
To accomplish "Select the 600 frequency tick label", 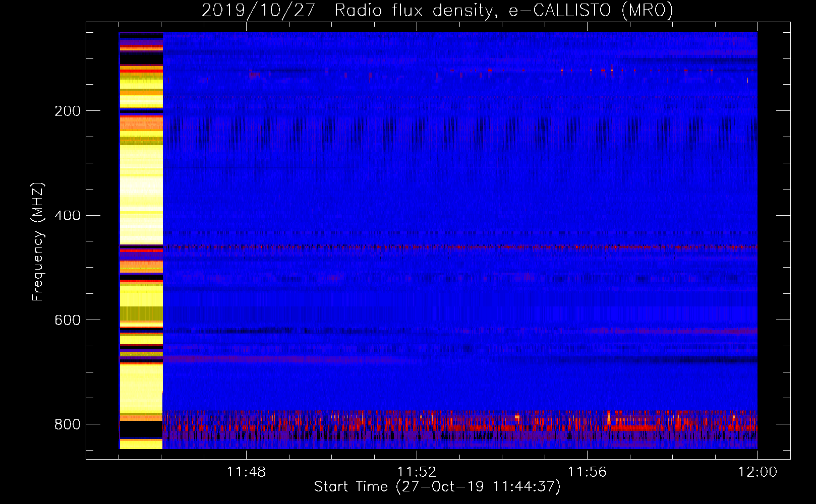I will (68, 321).
